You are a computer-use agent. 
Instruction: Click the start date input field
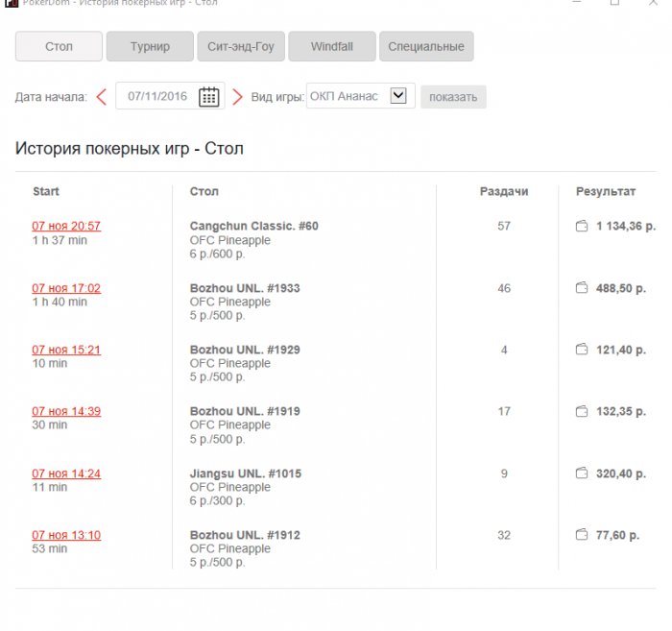pos(156,96)
